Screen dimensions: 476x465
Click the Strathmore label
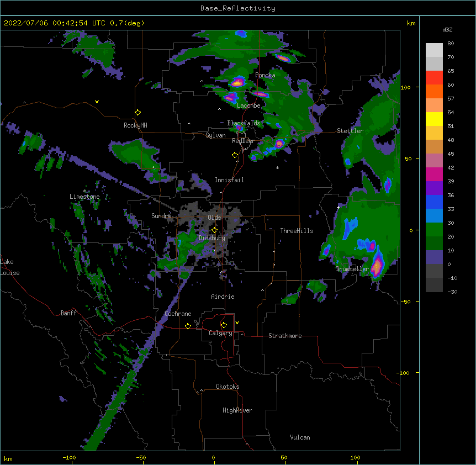(x=285, y=336)
